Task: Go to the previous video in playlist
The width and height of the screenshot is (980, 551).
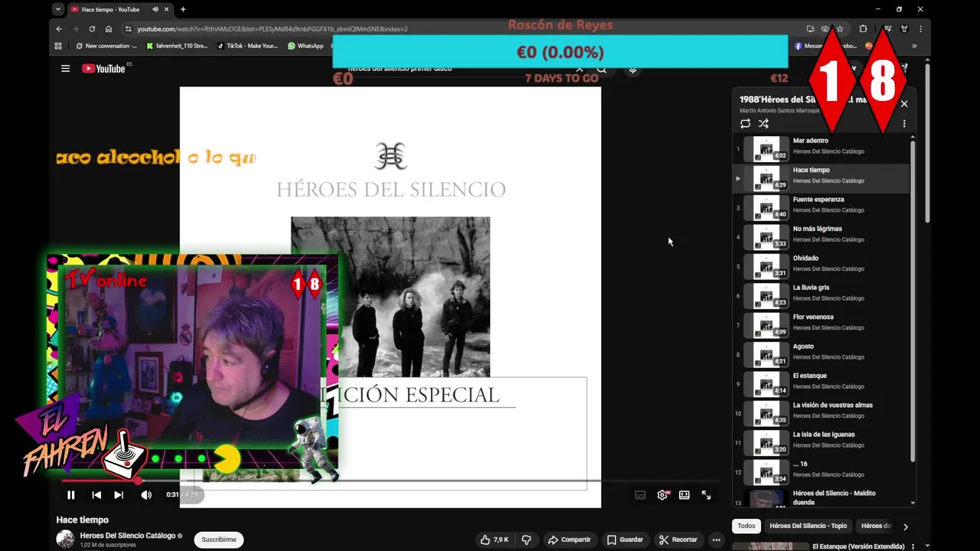Action: pyautogui.click(x=96, y=495)
